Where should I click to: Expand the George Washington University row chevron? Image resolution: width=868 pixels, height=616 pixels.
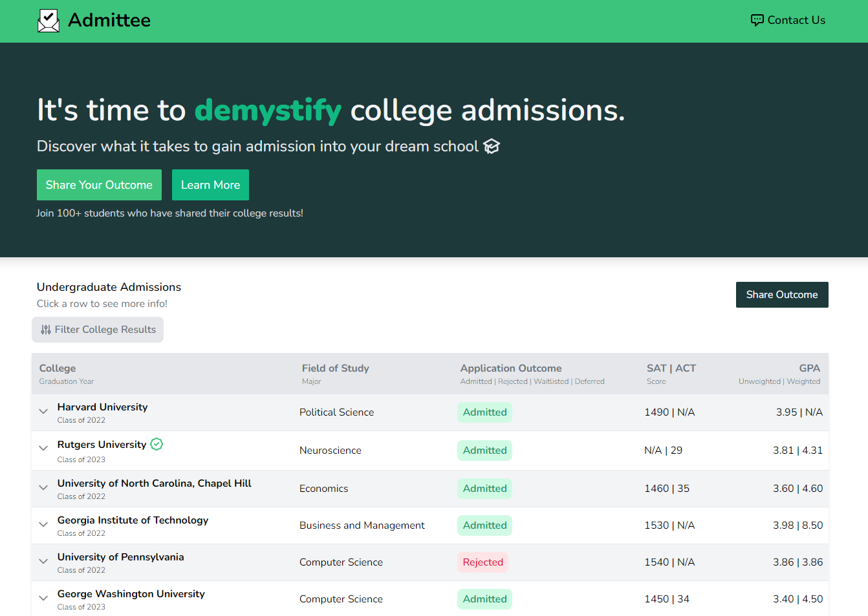click(43, 598)
